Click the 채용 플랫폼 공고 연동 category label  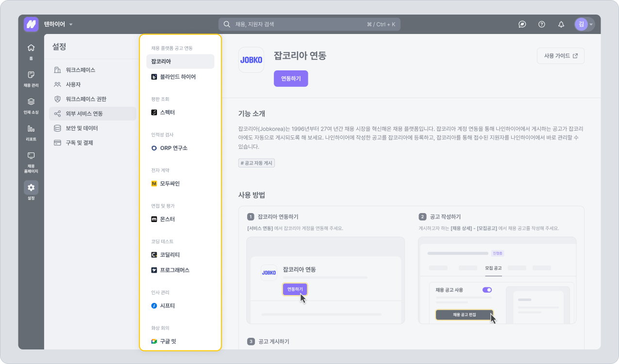coord(172,48)
